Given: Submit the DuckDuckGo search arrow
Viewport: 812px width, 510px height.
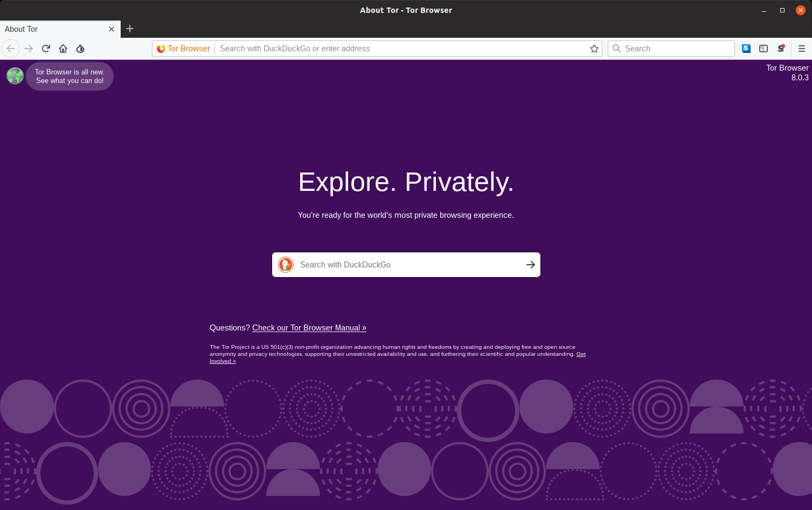Looking at the screenshot, I should (530, 265).
